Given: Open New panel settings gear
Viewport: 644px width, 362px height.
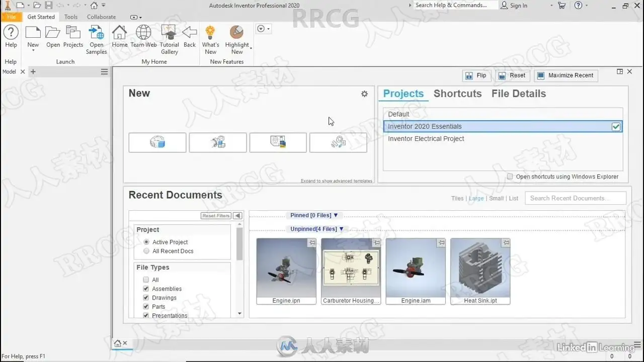Looking at the screenshot, I should click(x=364, y=94).
